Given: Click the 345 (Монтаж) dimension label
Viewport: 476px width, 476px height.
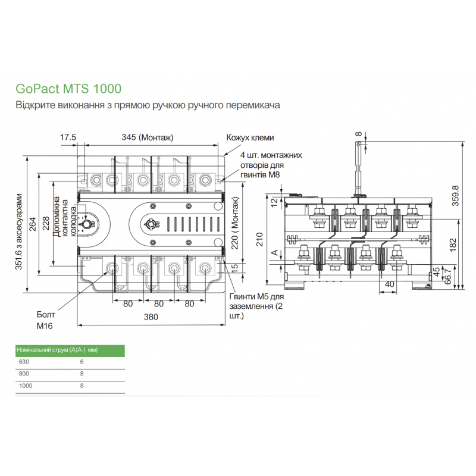Looking at the screenshot, I should coord(146,138).
